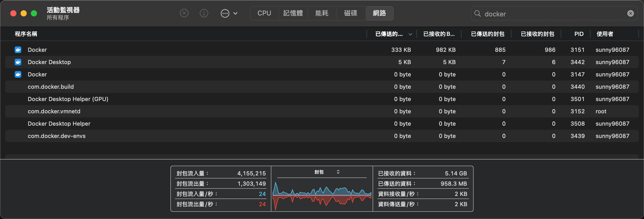This screenshot has height=219, width=644.
Task: Sort by 已接收的封包 column header
Action: 537,34
